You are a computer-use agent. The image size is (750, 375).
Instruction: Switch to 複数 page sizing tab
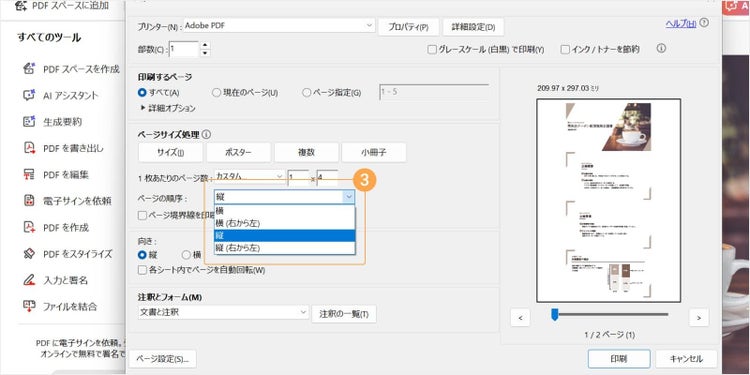point(306,153)
